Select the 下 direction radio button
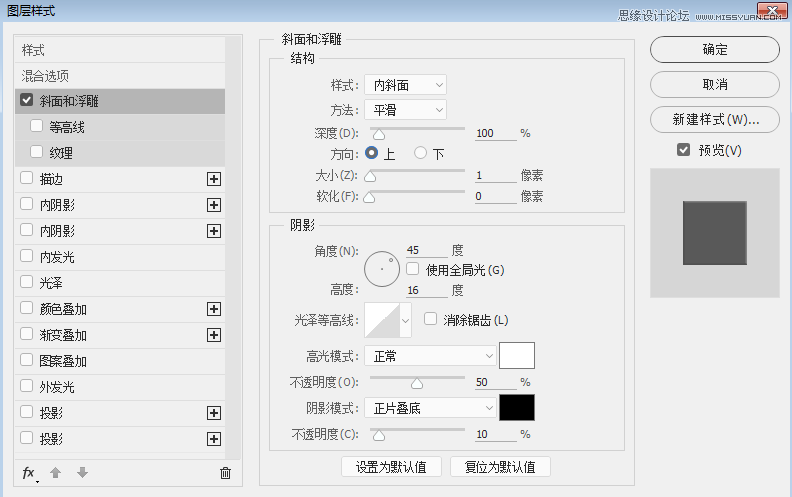The height and width of the screenshot is (497, 792). tap(420, 153)
